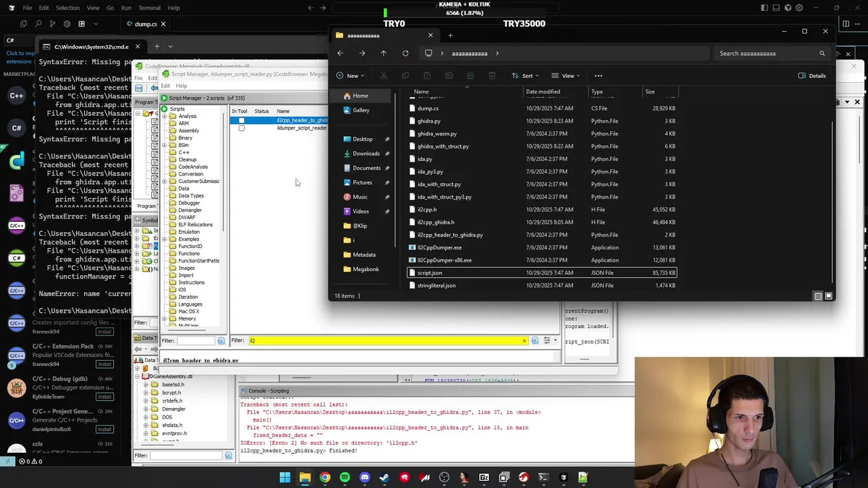Expand the Examples script folder
The width and height of the screenshot is (868, 488).
point(164,239)
